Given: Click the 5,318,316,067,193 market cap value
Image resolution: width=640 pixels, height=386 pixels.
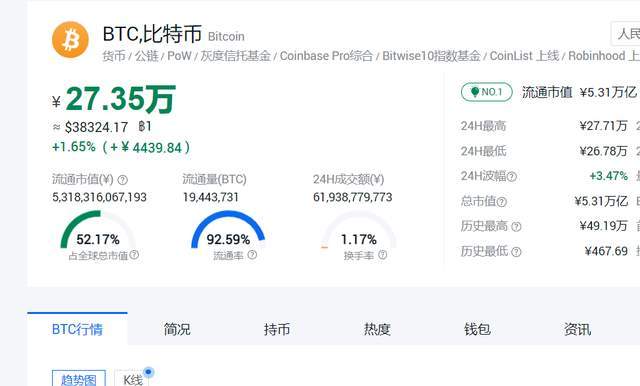Looking at the screenshot, I should pyautogui.click(x=99, y=197).
